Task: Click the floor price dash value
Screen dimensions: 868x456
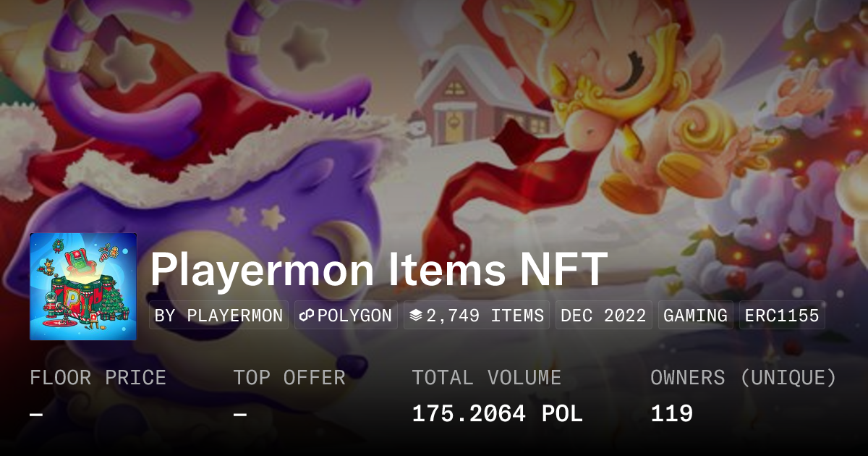Action: (36, 414)
